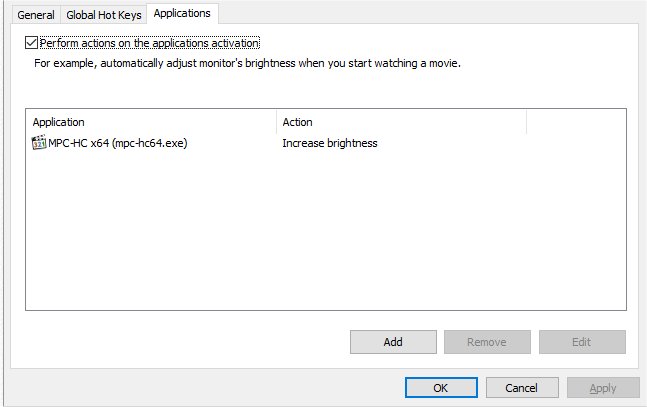Sort list by the Action column header
This screenshot has height=407, width=647.
[x=400, y=122]
